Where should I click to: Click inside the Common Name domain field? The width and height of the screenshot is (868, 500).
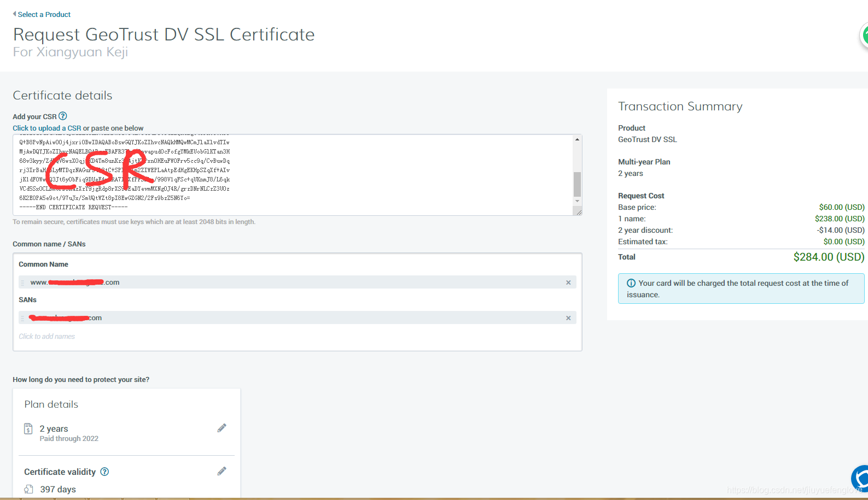(x=295, y=283)
